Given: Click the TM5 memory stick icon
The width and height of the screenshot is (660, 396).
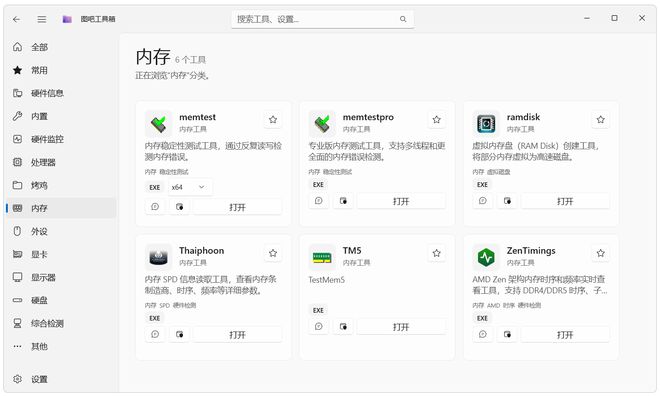Looking at the screenshot, I should (322, 257).
